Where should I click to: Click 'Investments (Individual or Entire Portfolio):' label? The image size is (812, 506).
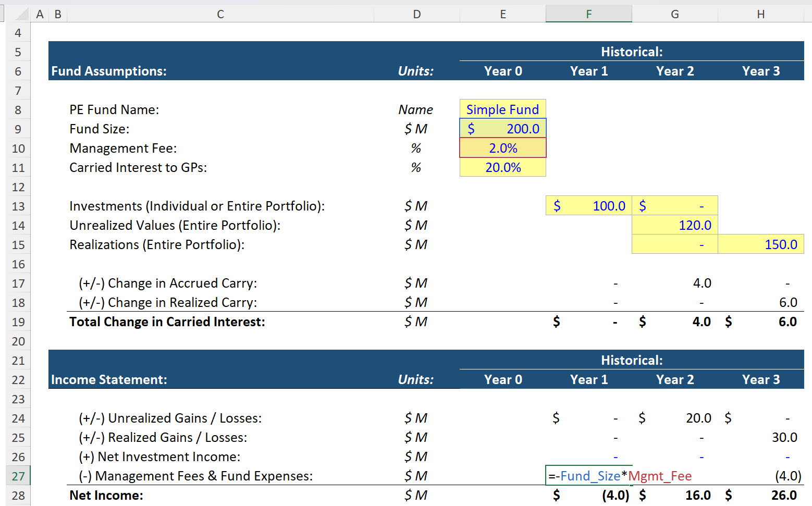197,206
